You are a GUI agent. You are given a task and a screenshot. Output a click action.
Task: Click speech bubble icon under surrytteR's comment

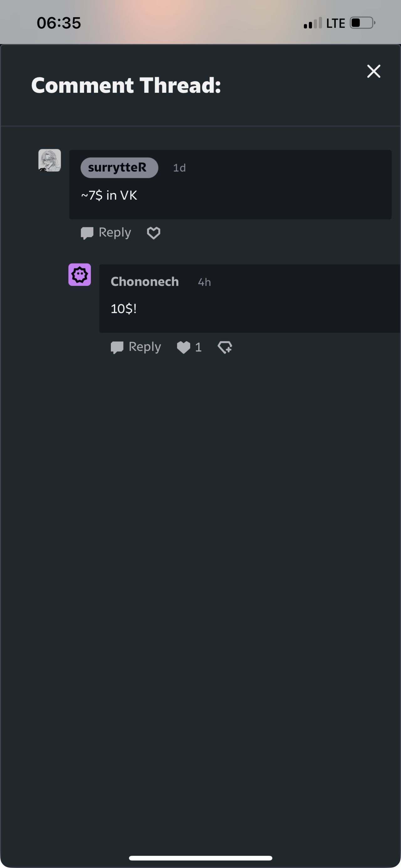click(x=87, y=233)
